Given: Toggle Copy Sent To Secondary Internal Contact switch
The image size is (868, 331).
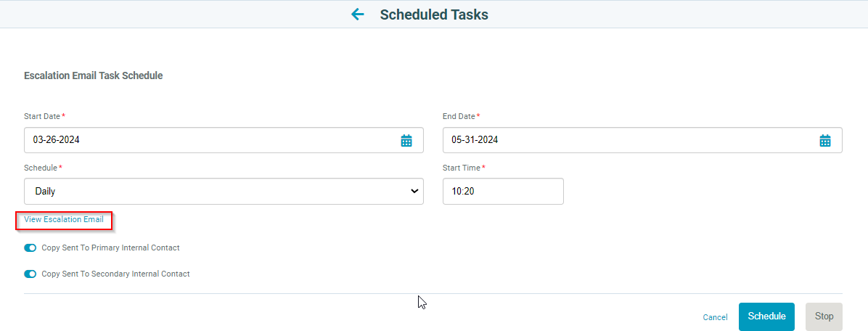Looking at the screenshot, I should tap(30, 274).
